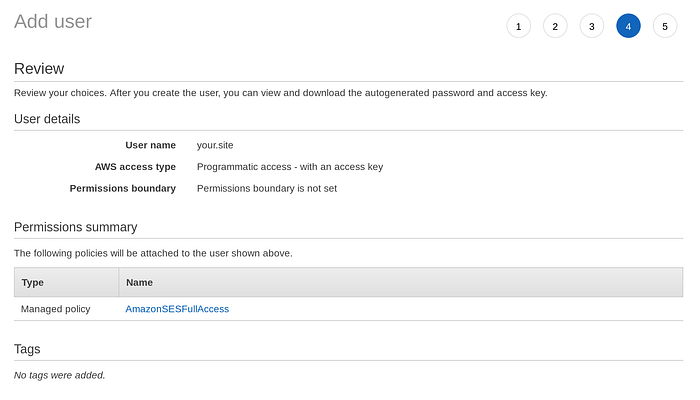
Task: Jump to step 2 circle
Action: 555,26
